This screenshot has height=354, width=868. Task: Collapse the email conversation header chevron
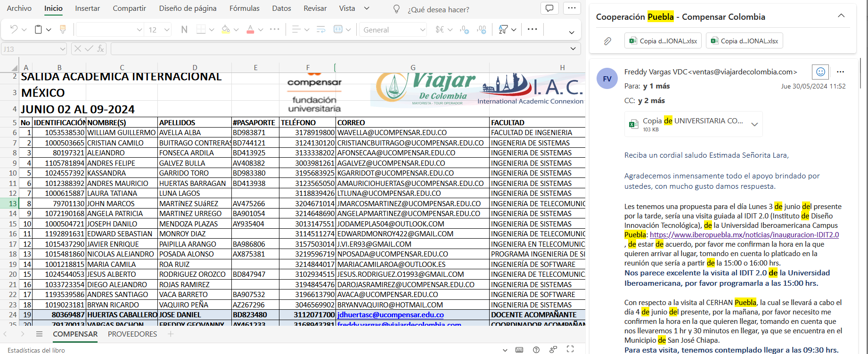pyautogui.click(x=841, y=16)
